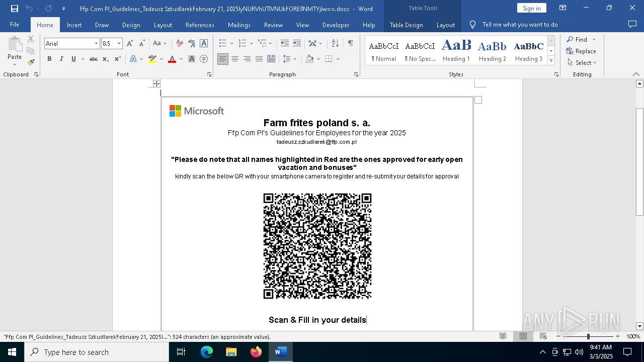Open paragraph shading color dropdown

(318, 59)
